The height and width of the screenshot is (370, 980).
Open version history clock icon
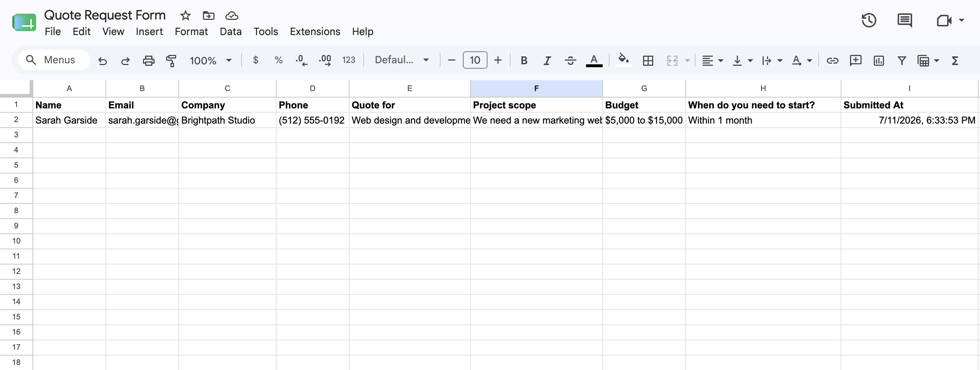[x=868, y=20]
